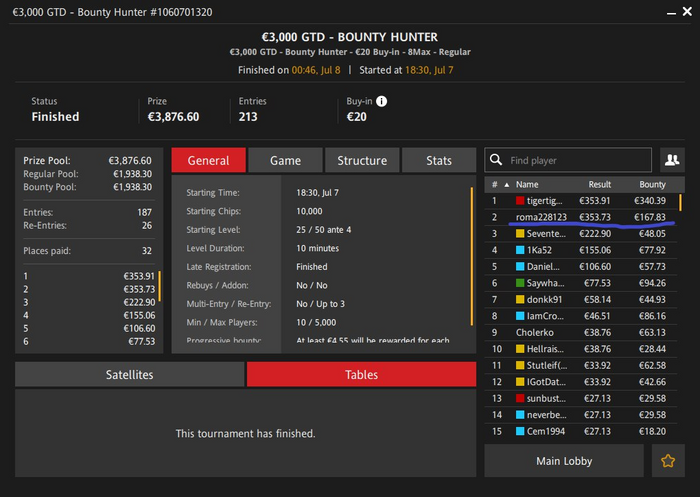Click the General info panel scrollbar
This screenshot has height=497, width=700.
pos(471,256)
